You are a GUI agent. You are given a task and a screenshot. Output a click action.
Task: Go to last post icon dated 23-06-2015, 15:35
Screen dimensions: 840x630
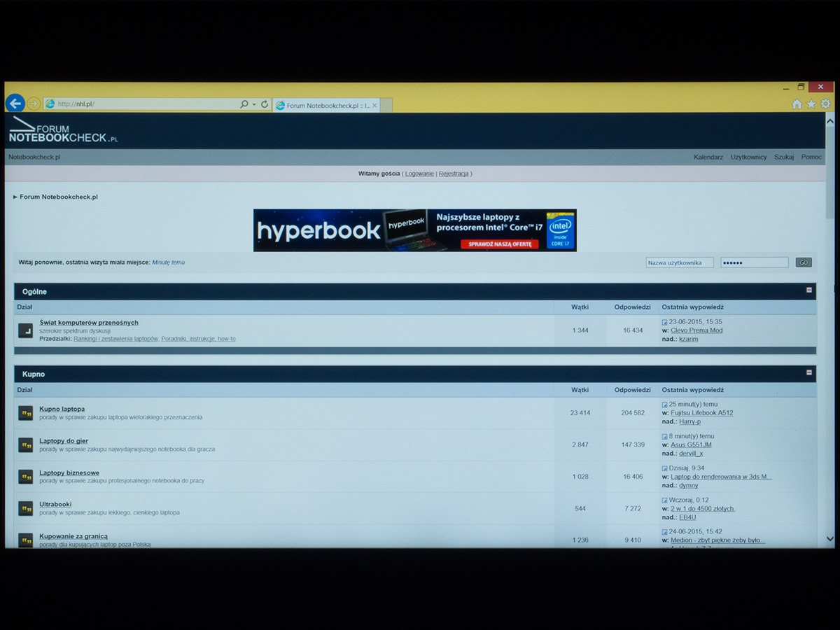tap(665, 322)
